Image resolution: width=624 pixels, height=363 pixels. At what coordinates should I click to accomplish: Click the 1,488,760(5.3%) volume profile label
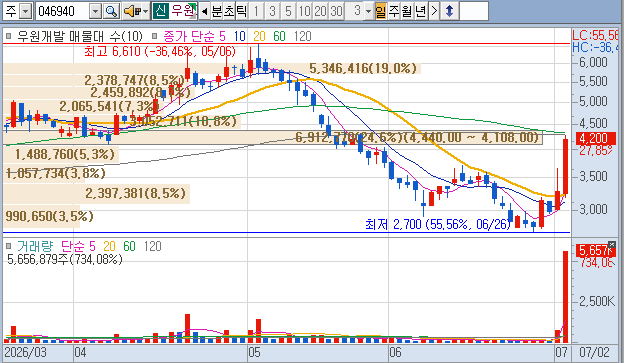click(x=65, y=154)
